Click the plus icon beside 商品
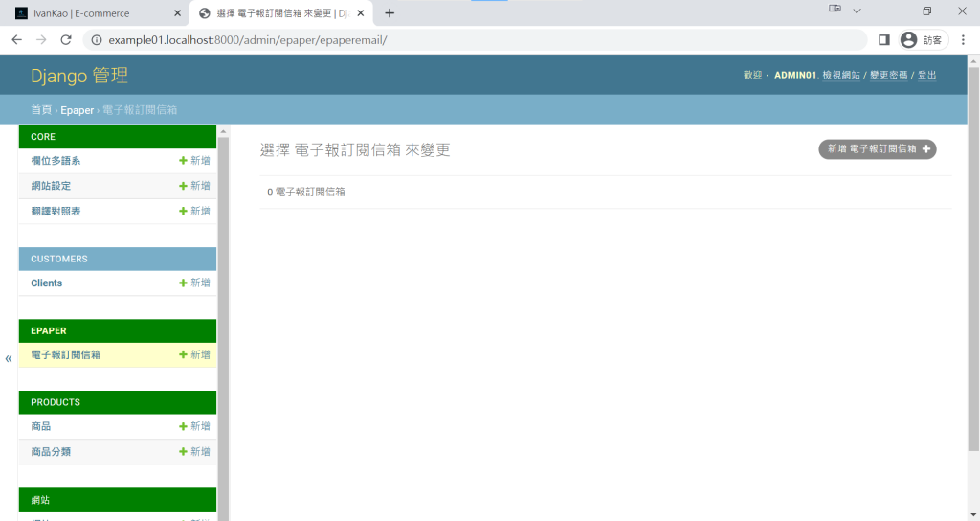The height and width of the screenshot is (521, 980). (x=183, y=426)
